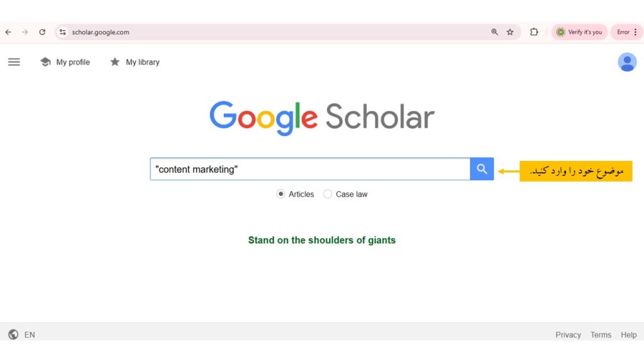The width and height of the screenshot is (644, 362).
Task: Select the Articles radio button
Action: [x=280, y=194]
